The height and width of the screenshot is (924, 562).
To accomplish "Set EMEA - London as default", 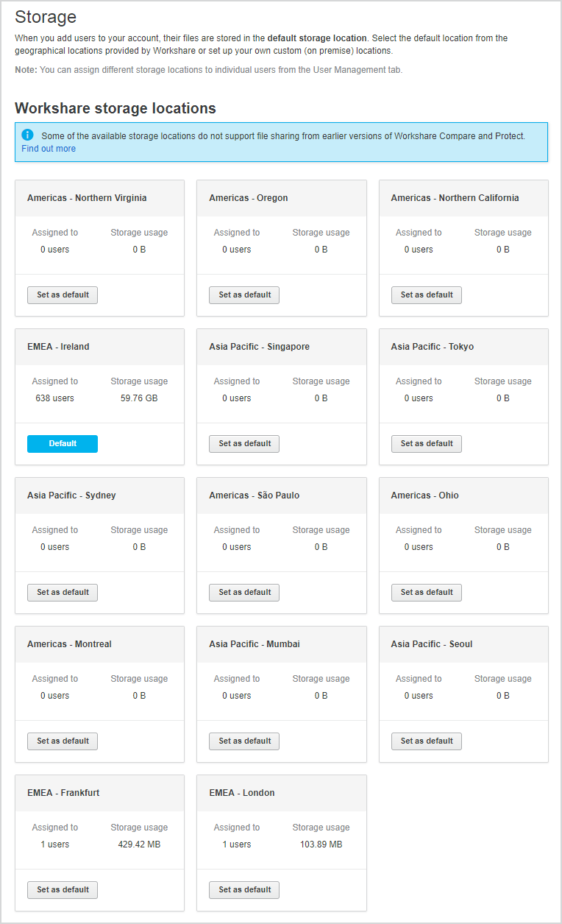I will 244,889.
